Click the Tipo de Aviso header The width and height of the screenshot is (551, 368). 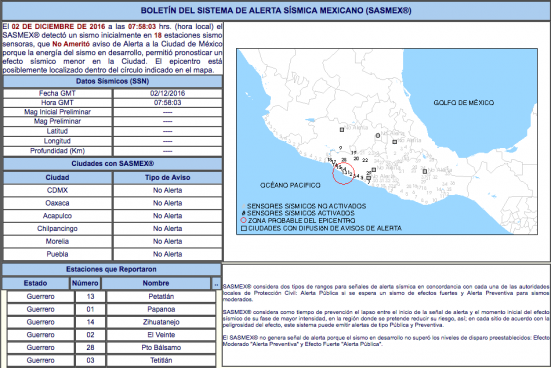(168, 177)
